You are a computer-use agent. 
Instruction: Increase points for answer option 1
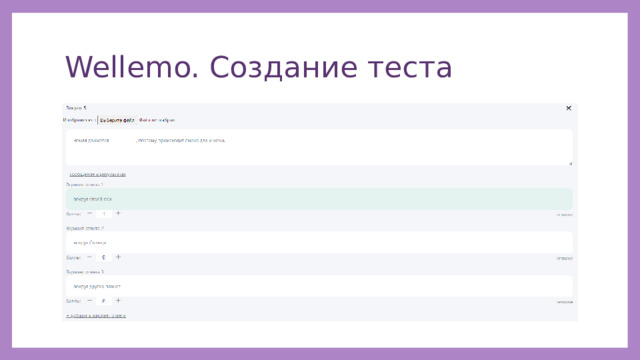118,213
